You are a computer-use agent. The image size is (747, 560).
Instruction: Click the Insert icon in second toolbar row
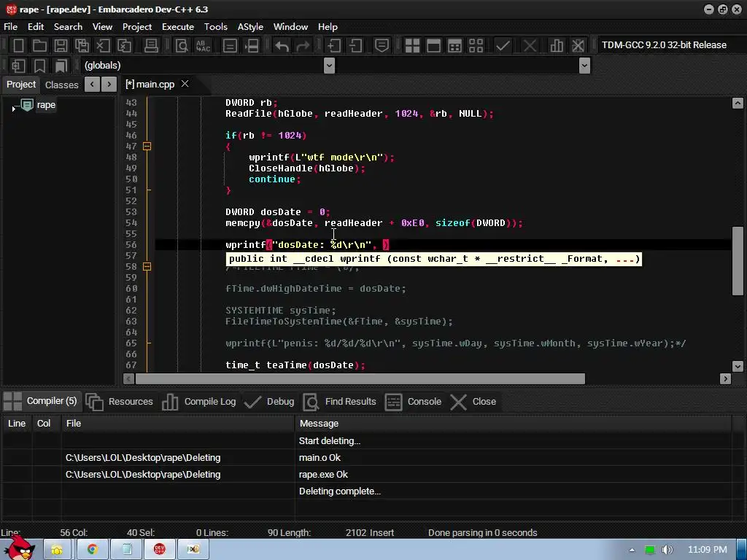[18, 66]
